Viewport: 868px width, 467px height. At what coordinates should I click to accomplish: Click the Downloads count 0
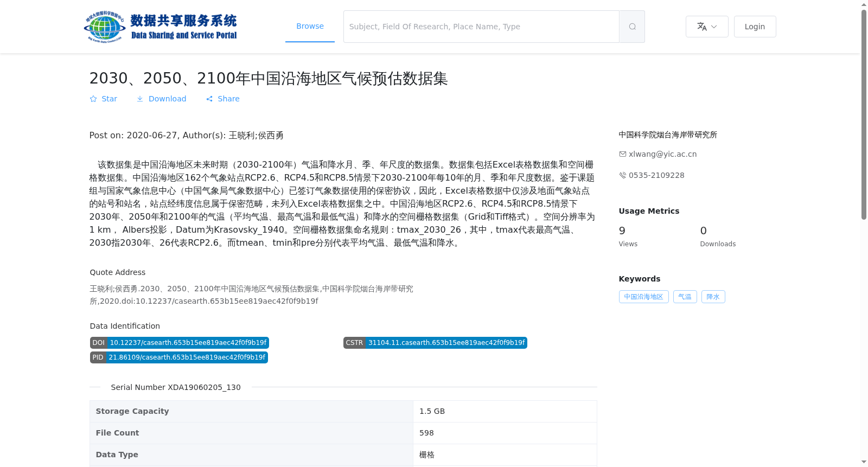click(x=704, y=231)
